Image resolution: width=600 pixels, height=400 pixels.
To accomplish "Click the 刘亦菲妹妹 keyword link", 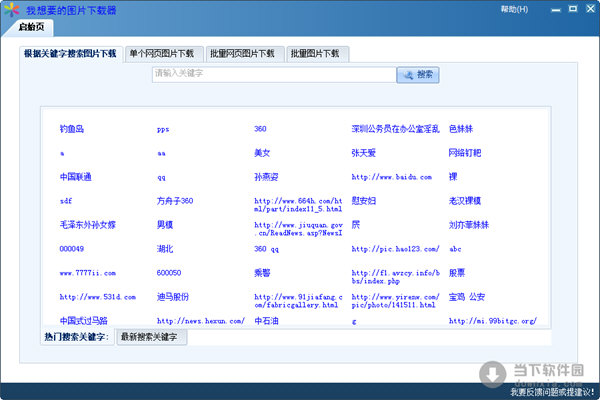I will coord(469,225).
